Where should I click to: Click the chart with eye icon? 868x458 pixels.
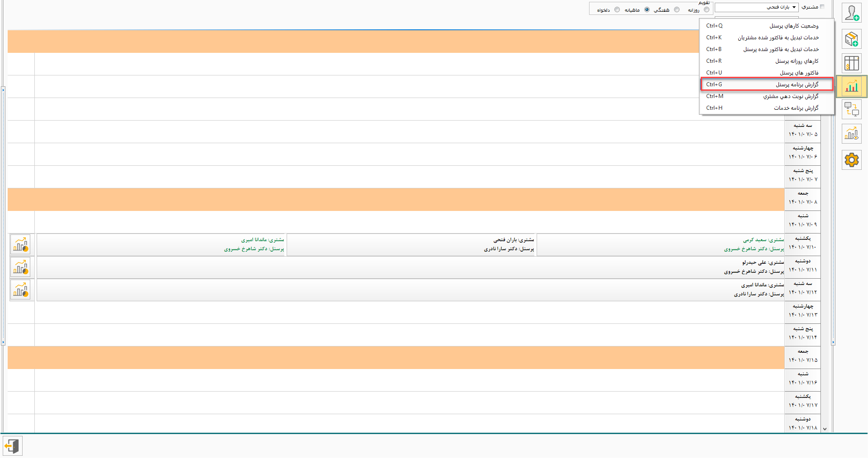852,134
